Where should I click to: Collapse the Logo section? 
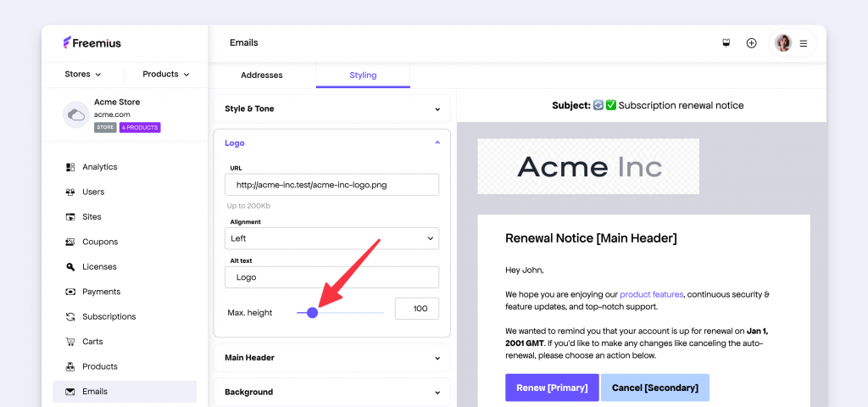tap(332, 142)
